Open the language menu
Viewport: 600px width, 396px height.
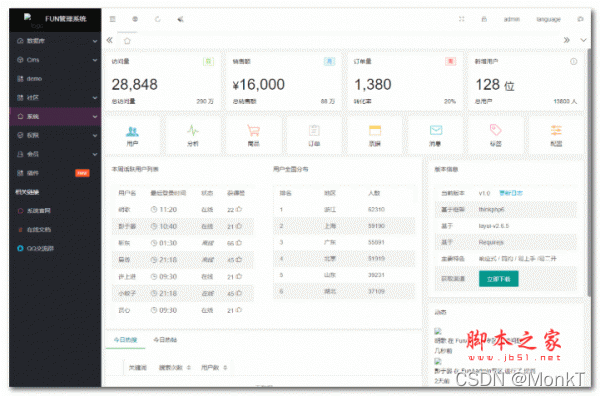point(548,19)
